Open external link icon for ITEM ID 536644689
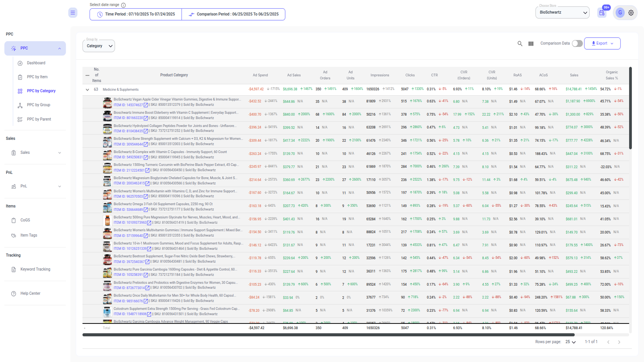Screen dimensions: 644x362 click(x=146, y=210)
